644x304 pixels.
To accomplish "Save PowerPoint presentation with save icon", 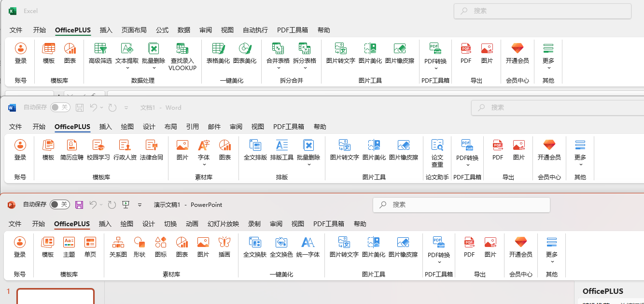I will (x=79, y=205).
